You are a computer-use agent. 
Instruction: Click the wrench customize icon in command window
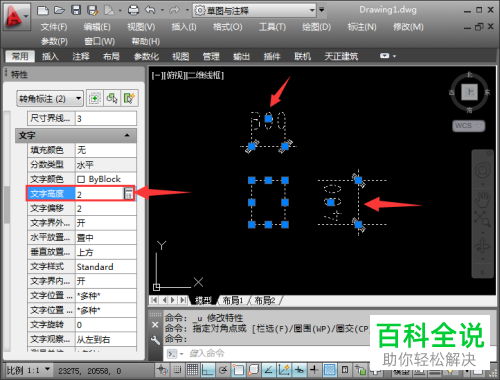pyautogui.click(x=155, y=340)
